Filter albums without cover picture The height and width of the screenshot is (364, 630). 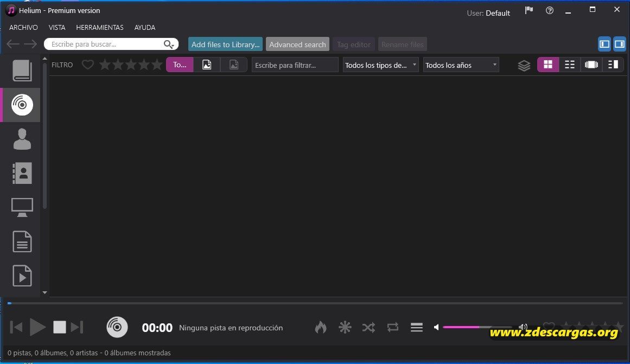point(234,65)
